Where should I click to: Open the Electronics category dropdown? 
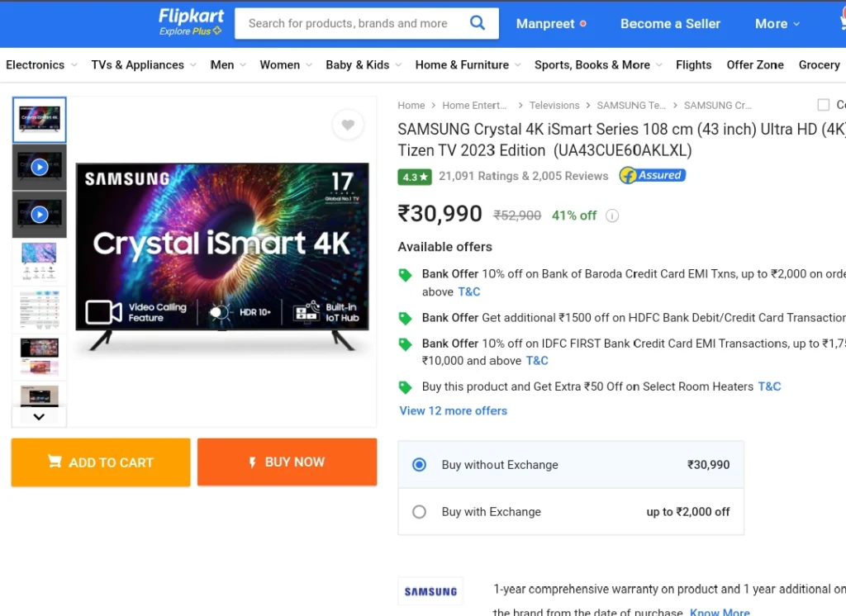(x=41, y=64)
